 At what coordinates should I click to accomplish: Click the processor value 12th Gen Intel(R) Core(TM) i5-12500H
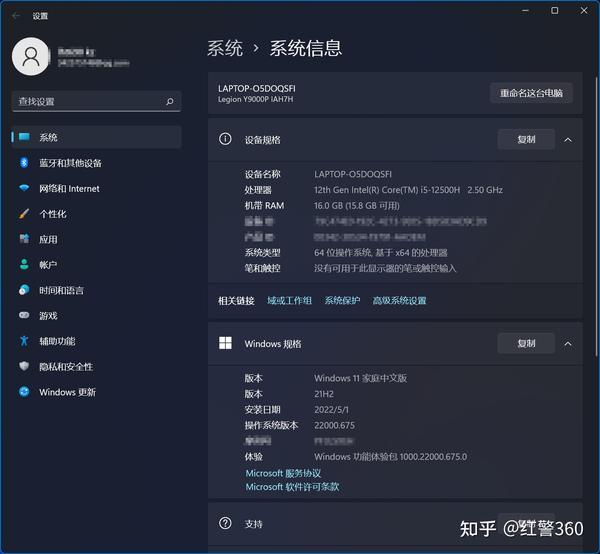tap(387, 190)
